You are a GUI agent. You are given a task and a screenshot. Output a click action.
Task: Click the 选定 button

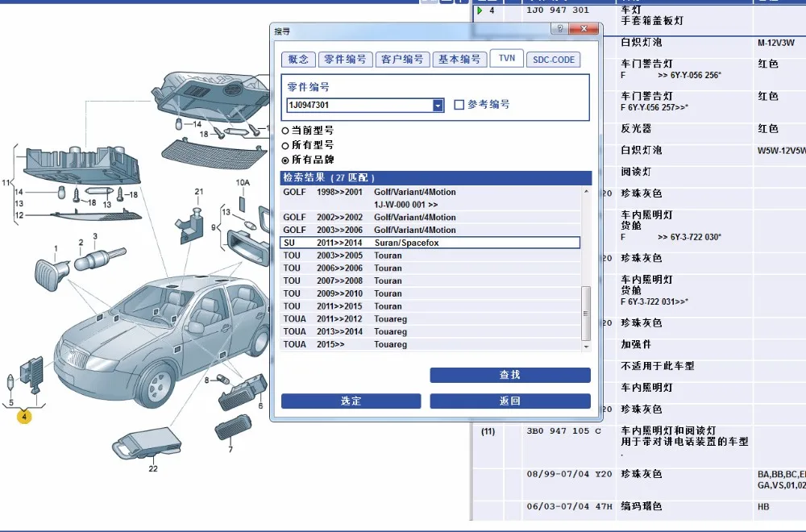351,401
